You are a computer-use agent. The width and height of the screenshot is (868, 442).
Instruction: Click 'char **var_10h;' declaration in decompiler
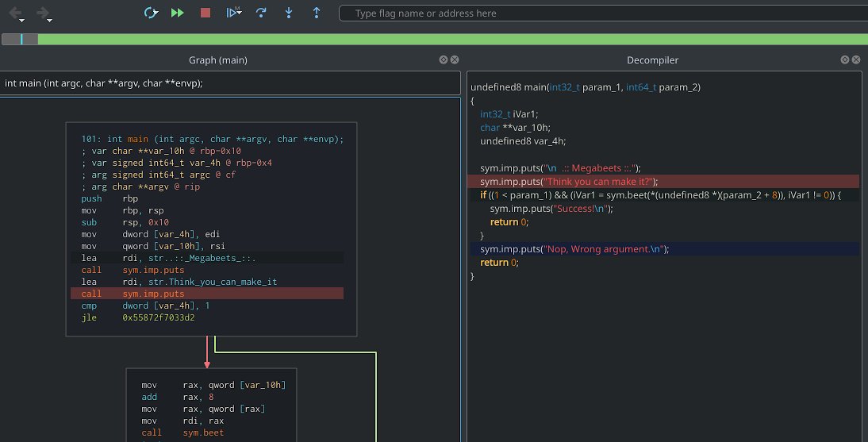(x=515, y=128)
